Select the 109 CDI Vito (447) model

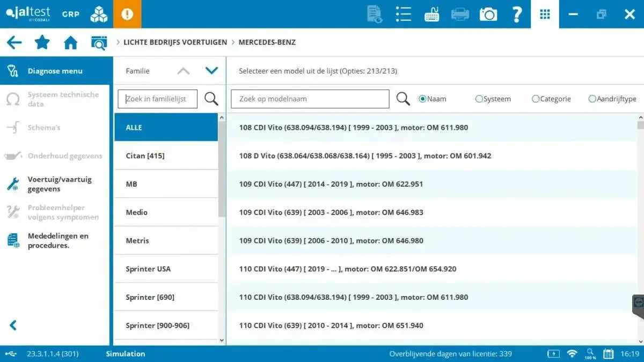331,184
